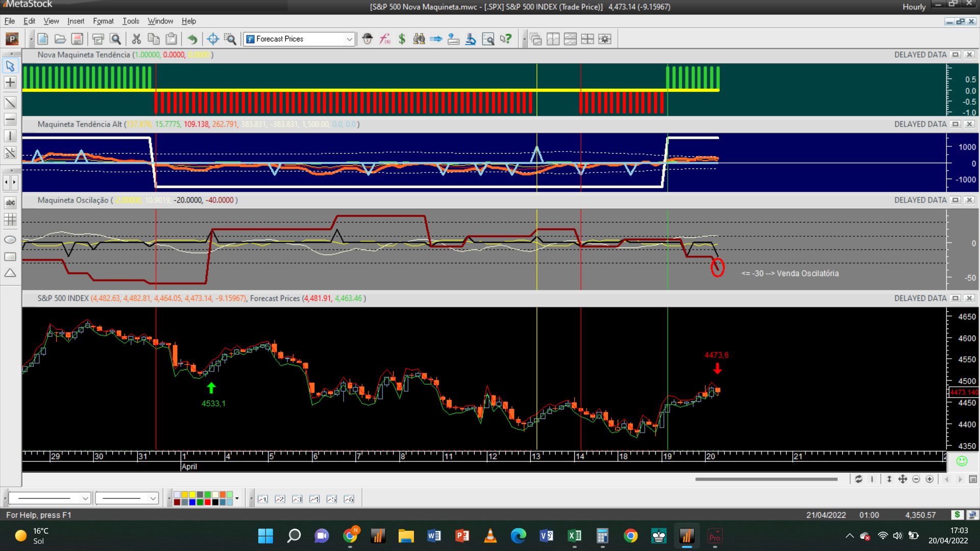The image size is (980, 551).
Task: Maximize the Nova Maquineta Tendência panel
Action: coord(955,55)
